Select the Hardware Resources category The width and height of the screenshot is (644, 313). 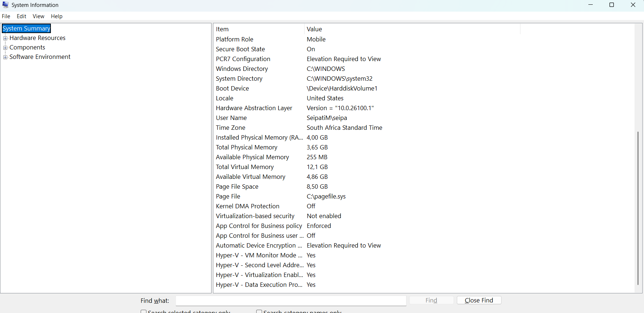click(37, 38)
